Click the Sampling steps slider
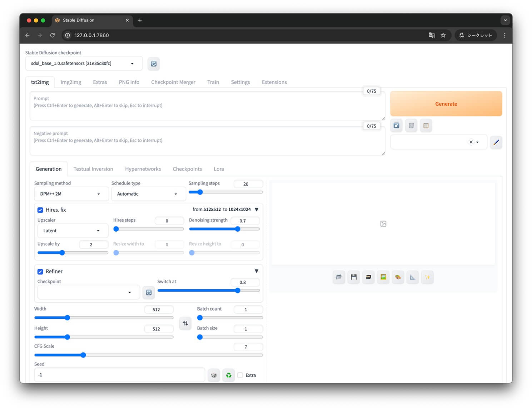This screenshot has height=409, width=532. pos(225,192)
